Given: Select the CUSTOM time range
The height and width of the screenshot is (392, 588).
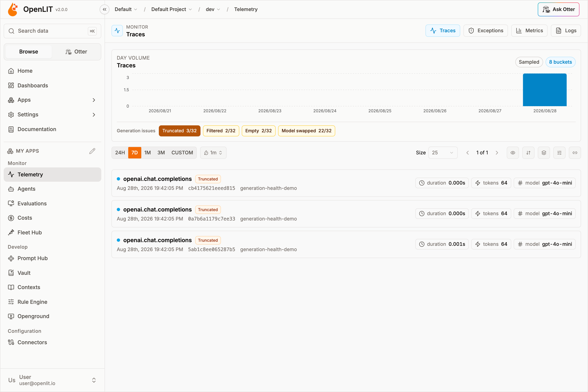Looking at the screenshot, I should point(182,153).
